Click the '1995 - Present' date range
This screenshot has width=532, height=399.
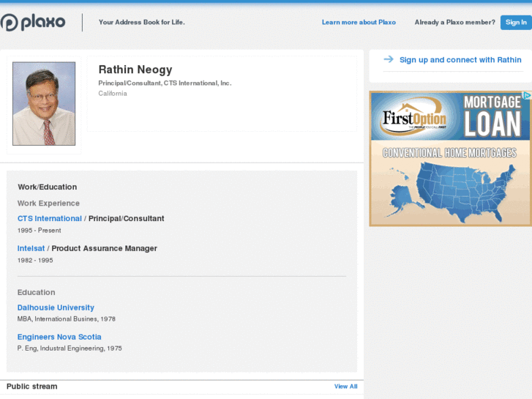pyautogui.click(x=40, y=230)
